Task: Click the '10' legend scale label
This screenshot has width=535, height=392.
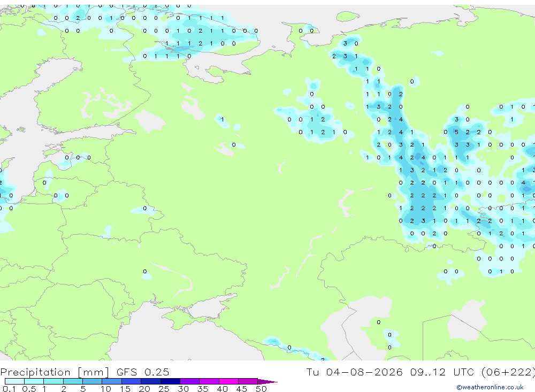Action: [105, 389]
